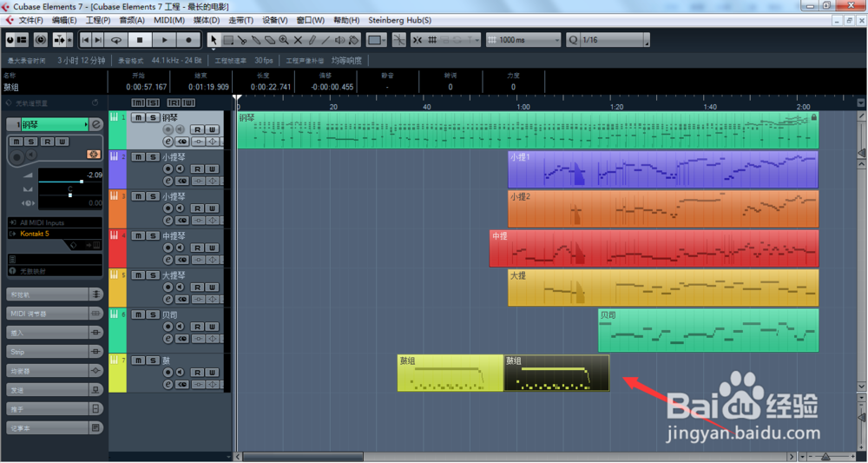
Task: Enable monitor on the 贝司 track
Action: pos(181,327)
